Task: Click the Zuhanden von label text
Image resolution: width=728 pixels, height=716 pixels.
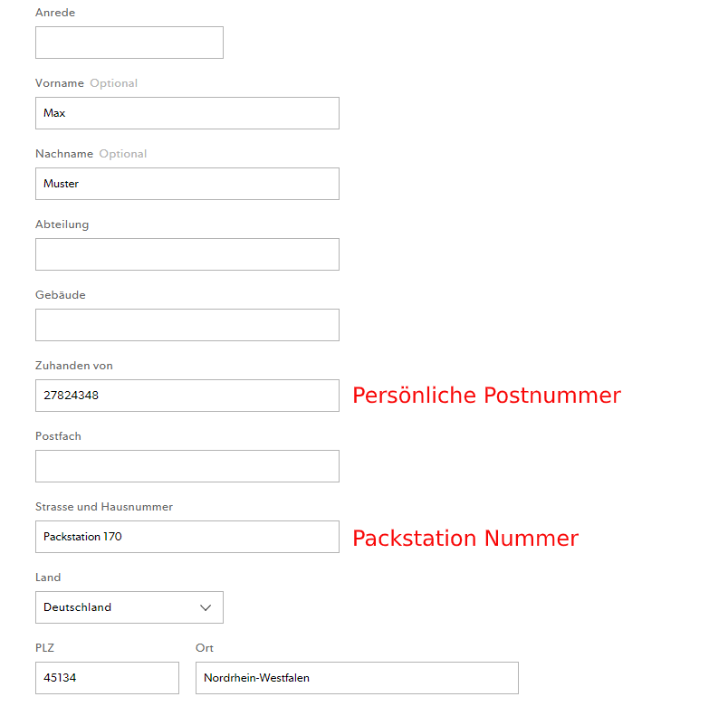Action: click(74, 366)
